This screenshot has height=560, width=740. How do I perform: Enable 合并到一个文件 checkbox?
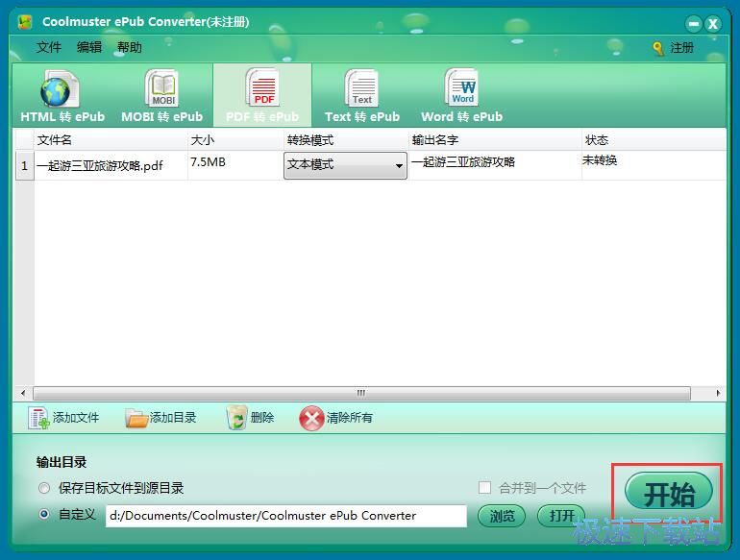coord(484,487)
